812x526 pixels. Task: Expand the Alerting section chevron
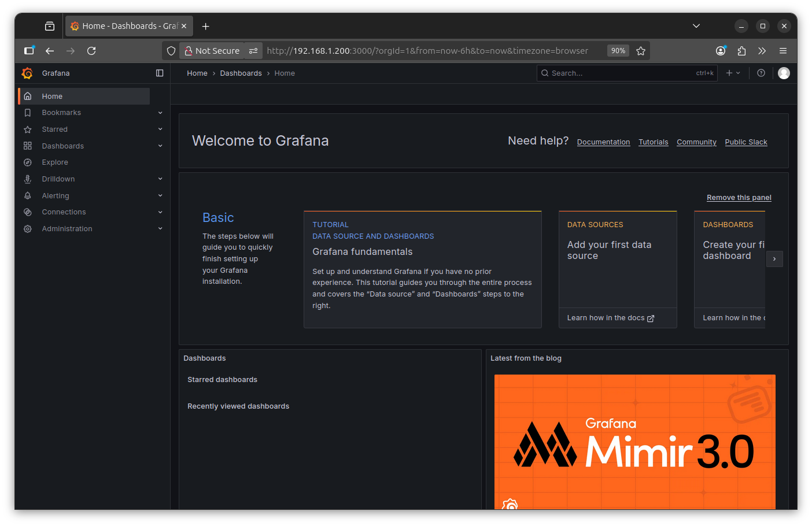pyautogui.click(x=160, y=196)
